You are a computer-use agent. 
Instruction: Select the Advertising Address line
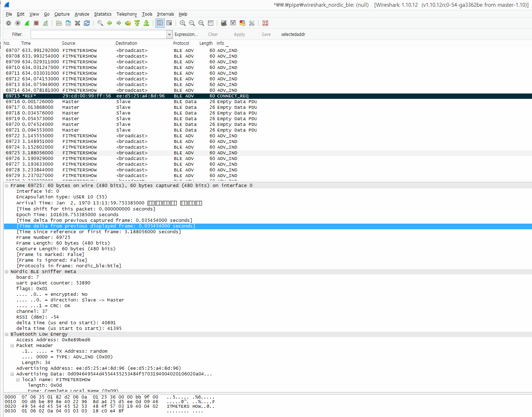[99, 368]
